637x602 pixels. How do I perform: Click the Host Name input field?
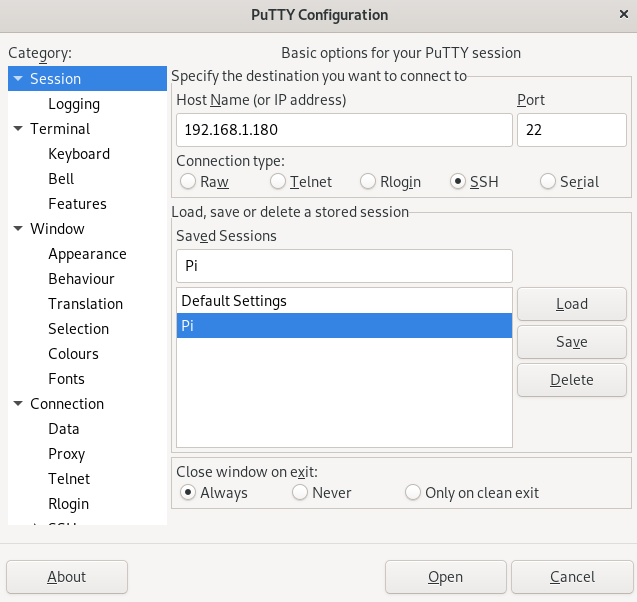344,130
